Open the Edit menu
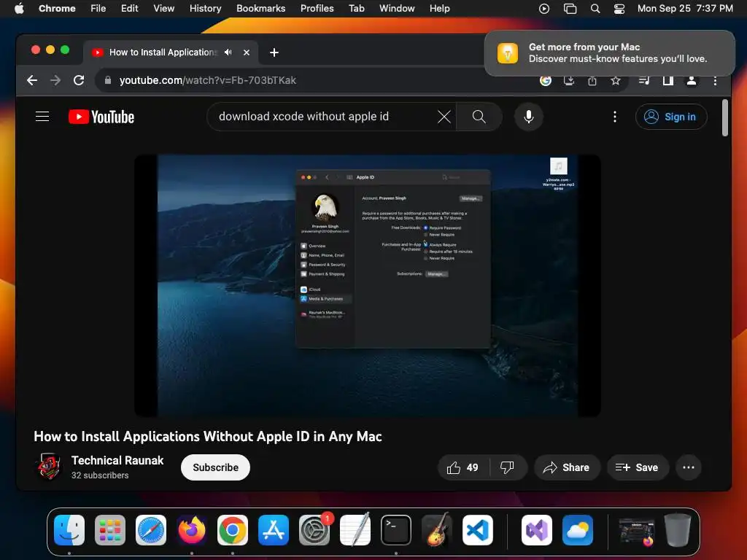 [130, 9]
